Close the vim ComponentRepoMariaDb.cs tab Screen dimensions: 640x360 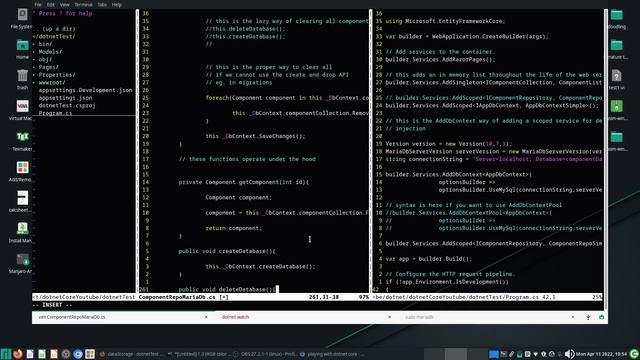click(206, 317)
